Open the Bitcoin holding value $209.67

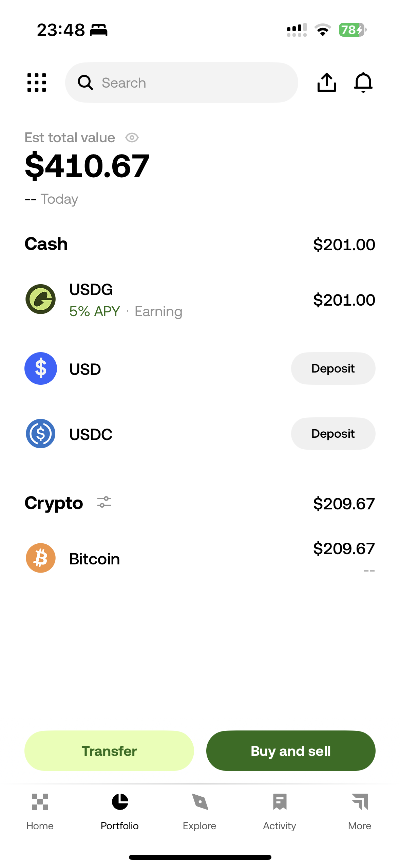tap(344, 549)
